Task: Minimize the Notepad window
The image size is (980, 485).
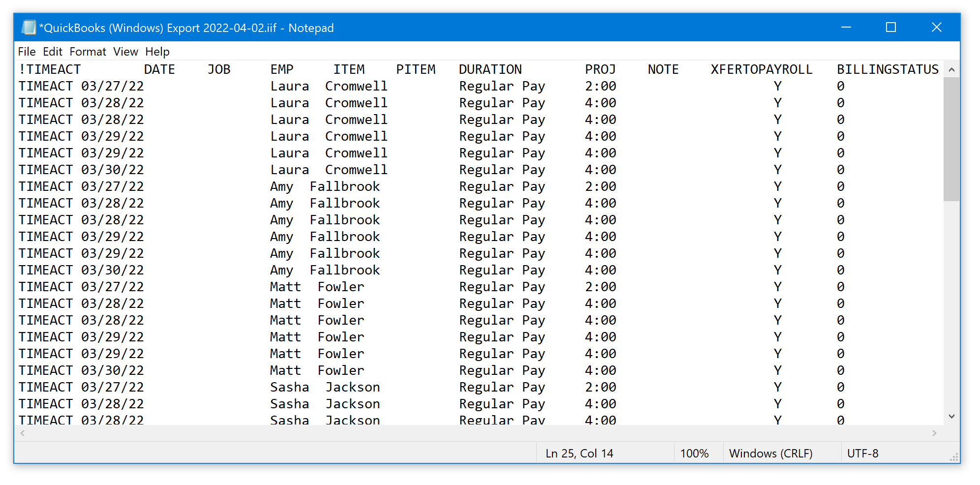Action: point(846,28)
